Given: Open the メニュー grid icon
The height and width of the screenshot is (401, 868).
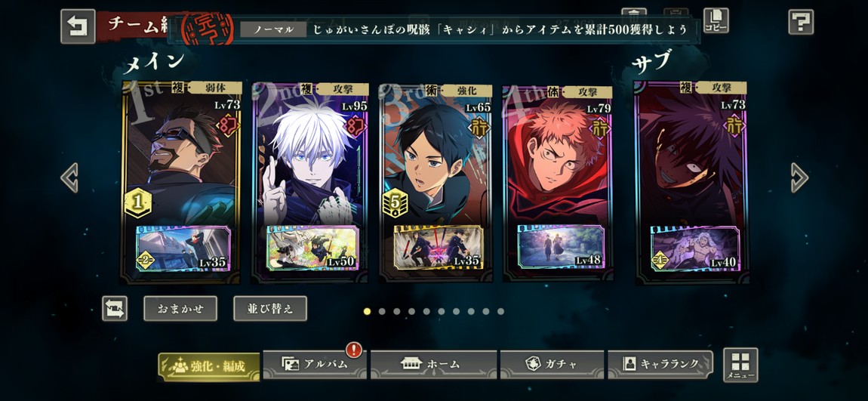Looking at the screenshot, I should 740,365.
